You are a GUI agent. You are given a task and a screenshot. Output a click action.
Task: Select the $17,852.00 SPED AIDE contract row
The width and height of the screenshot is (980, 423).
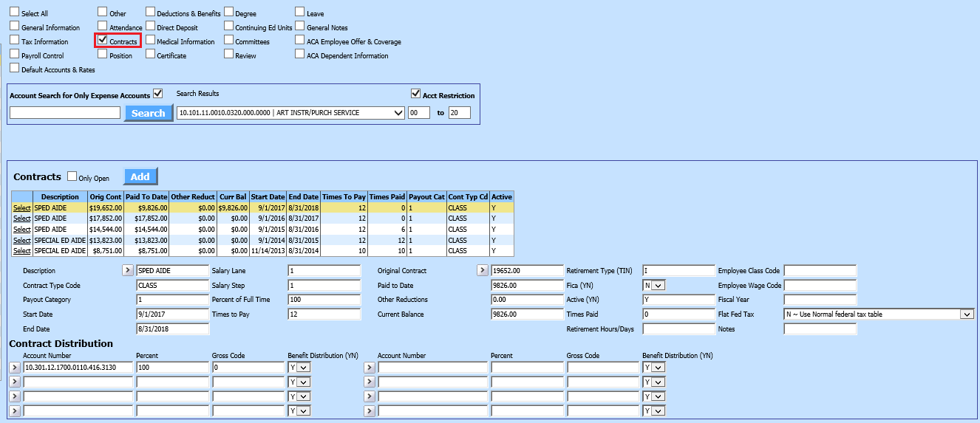(x=22, y=219)
